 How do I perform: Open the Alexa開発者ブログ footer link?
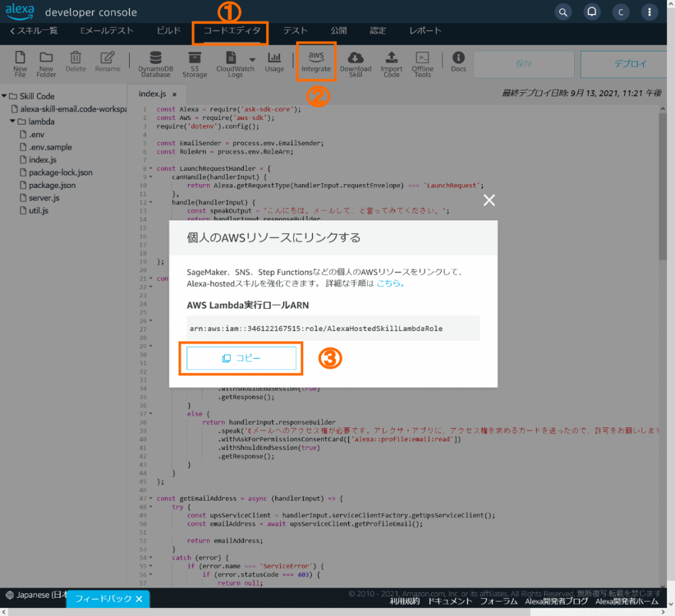coord(556,601)
